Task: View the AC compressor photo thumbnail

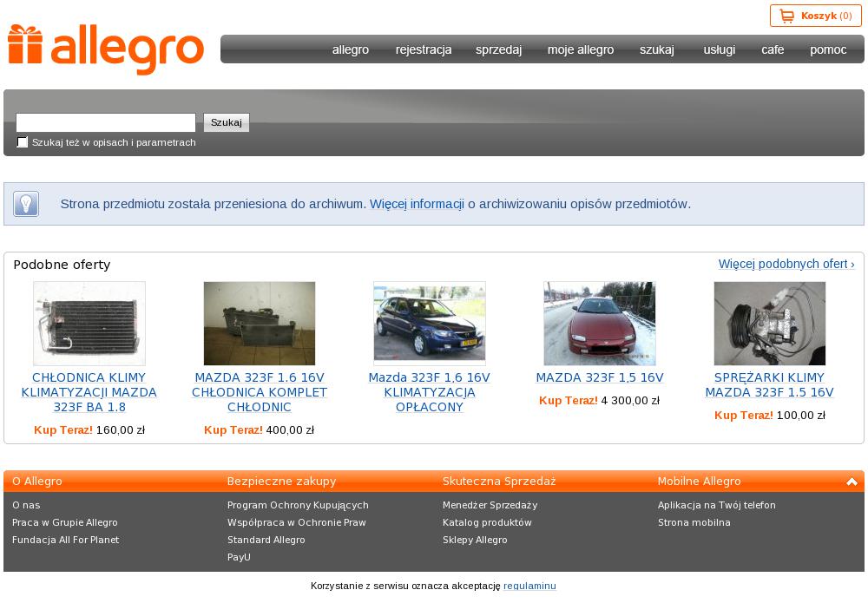Action: 769,323
